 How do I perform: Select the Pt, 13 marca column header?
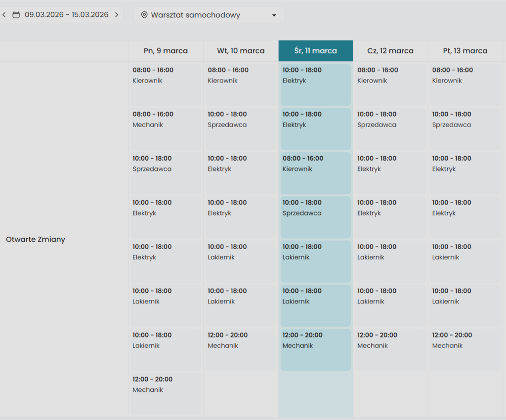465,51
